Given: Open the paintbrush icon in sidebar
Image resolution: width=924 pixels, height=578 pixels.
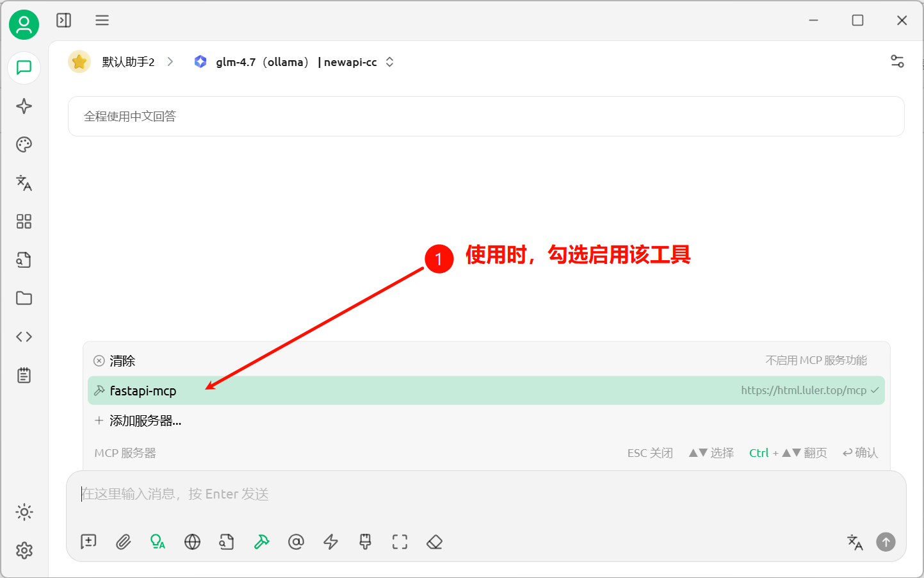Looking at the screenshot, I should pos(24,145).
